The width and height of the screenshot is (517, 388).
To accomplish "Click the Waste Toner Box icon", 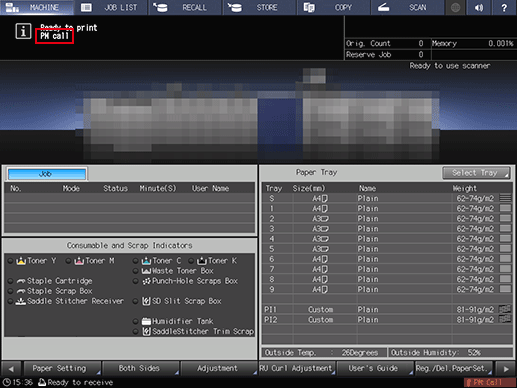I will (x=146, y=271).
